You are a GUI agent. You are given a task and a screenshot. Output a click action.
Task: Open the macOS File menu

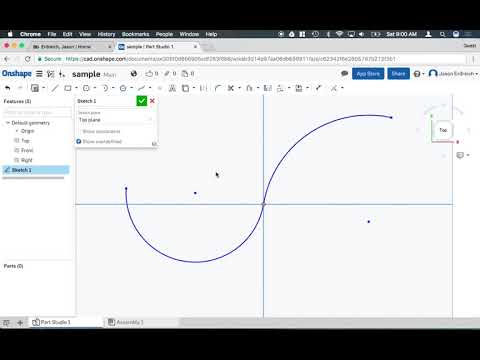tap(52, 34)
